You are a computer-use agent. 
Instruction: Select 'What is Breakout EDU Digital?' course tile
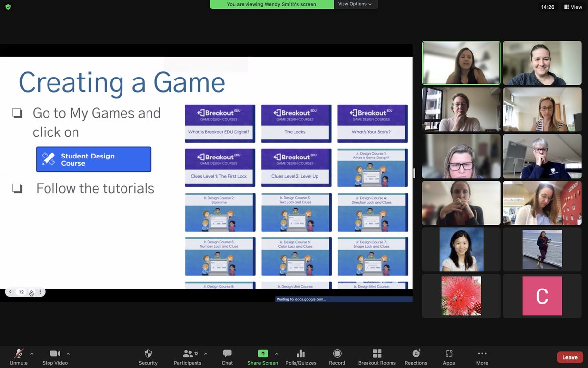tap(220, 123)
